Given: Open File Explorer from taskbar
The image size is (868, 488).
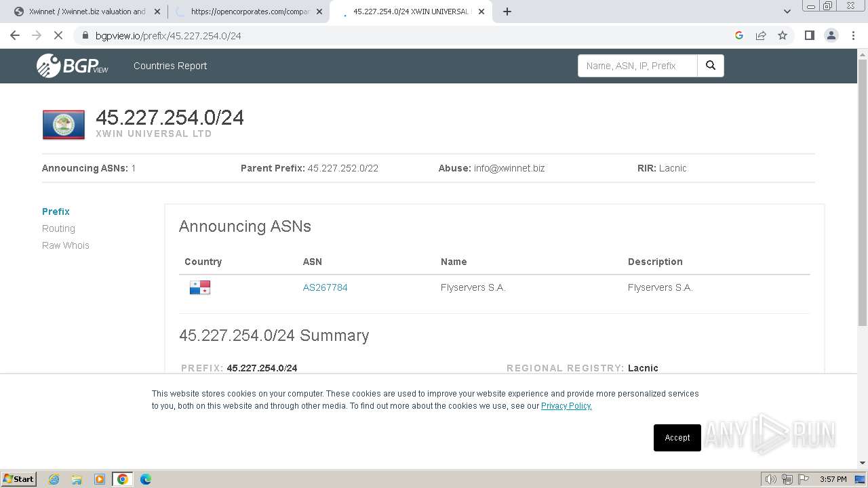Looking at the screenshot, I should pyautogui.click(x=77, y=479).
